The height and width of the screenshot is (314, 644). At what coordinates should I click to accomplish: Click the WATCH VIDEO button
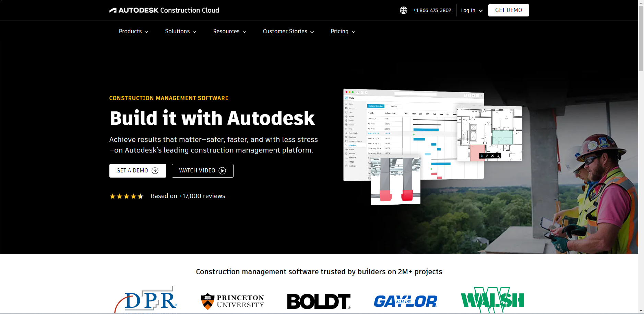[203, 171]
